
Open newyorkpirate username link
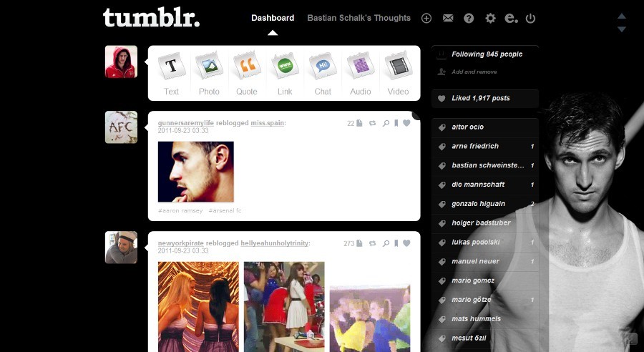tap(181, 243)
